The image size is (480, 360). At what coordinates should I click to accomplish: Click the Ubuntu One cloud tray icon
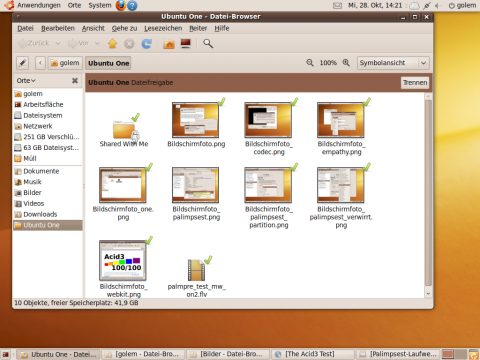tap(414, 6)
